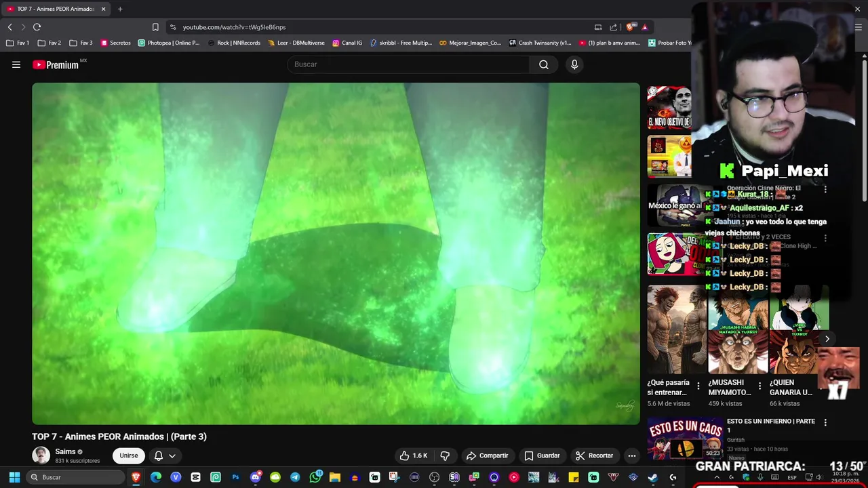Viewport: 868px width, 488px height.
Task: Open the Saims channel name link
Action: 65,451
